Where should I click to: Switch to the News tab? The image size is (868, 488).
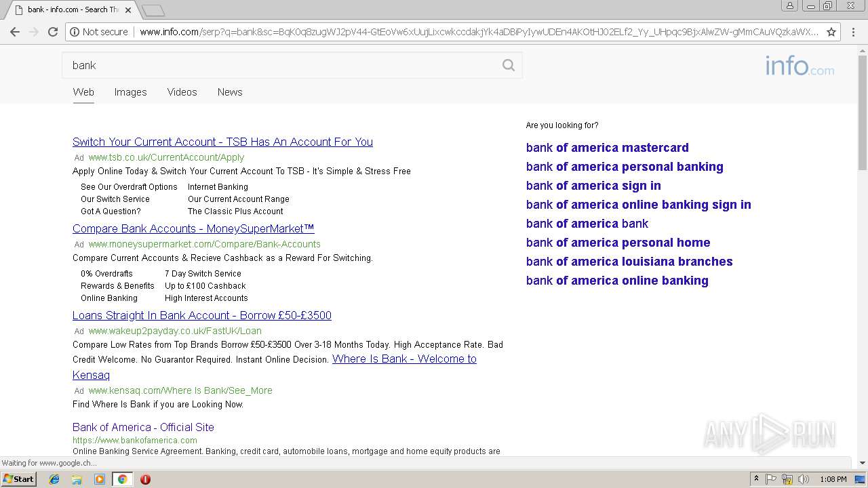pos(230,92)
